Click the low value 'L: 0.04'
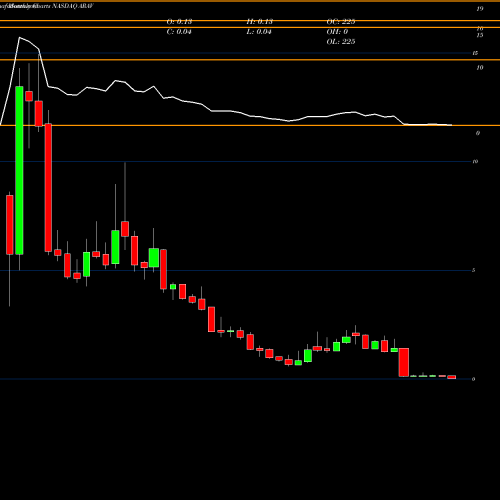This screenshot has height=500, width=500. [259, 32]
